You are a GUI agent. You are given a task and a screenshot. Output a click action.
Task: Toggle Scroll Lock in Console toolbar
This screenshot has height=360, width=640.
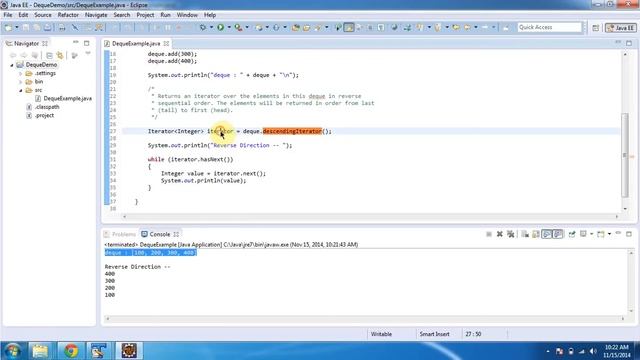pos(536,234)
